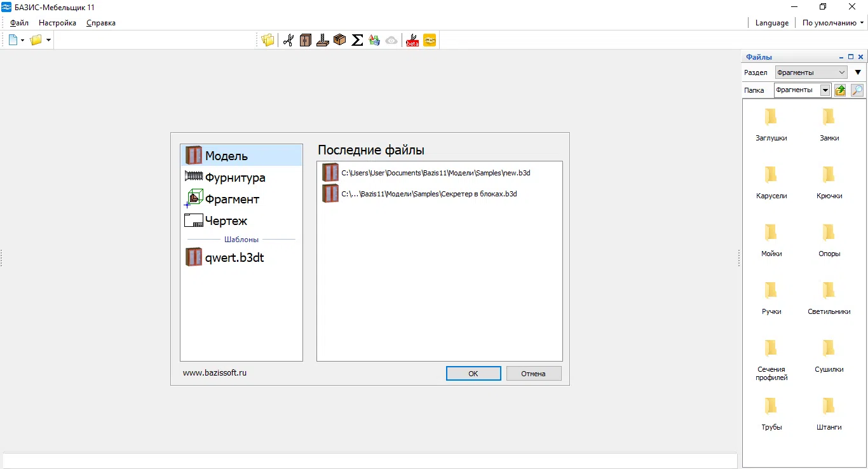Select Модель in the new file list

coord(241,156)
